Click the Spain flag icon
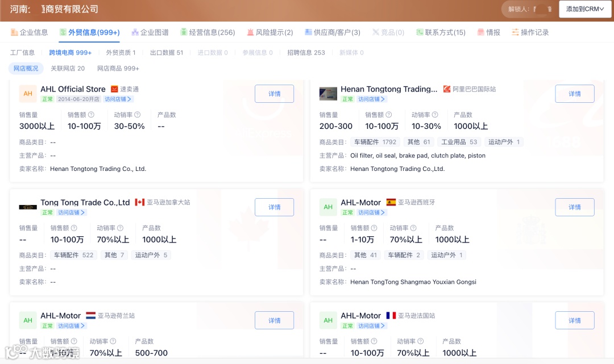The width and height of the screenshot is (614, 364). click(x=391, y=202)
